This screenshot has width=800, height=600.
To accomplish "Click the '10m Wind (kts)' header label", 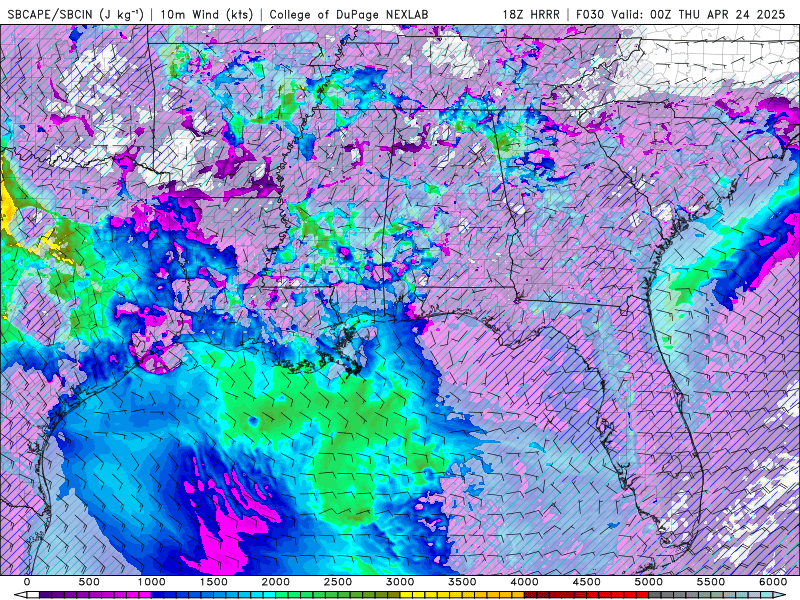I will coord(207,14).
